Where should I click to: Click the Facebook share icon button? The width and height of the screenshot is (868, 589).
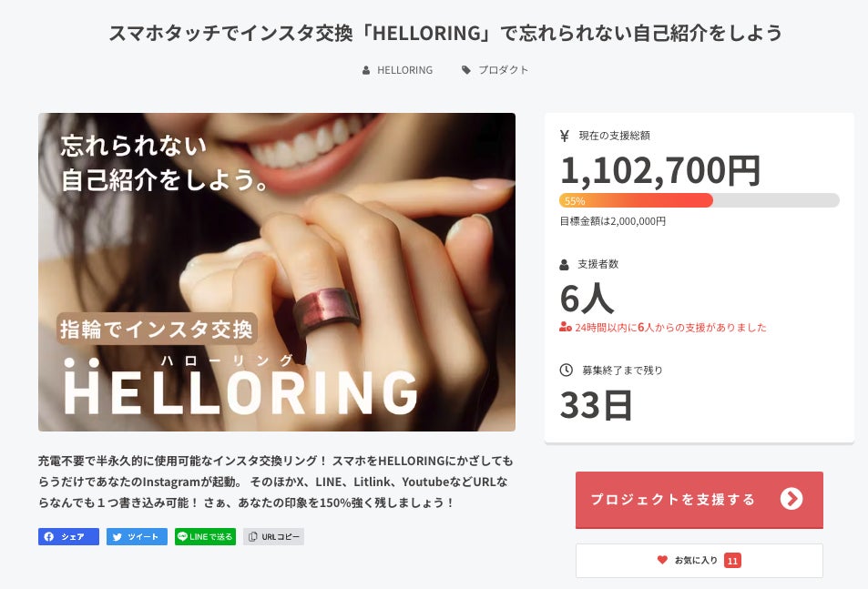pos(68,536)
